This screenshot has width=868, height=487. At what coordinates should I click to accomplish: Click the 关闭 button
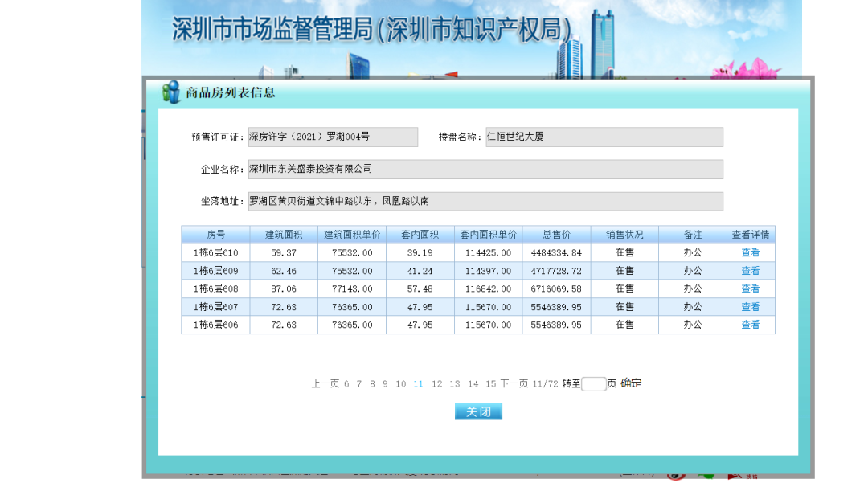(478, 411)
